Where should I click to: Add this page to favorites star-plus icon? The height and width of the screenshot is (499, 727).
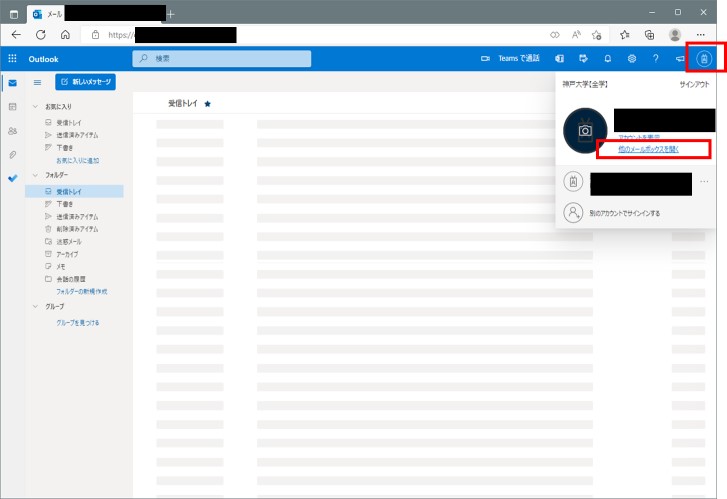[597, 35]
